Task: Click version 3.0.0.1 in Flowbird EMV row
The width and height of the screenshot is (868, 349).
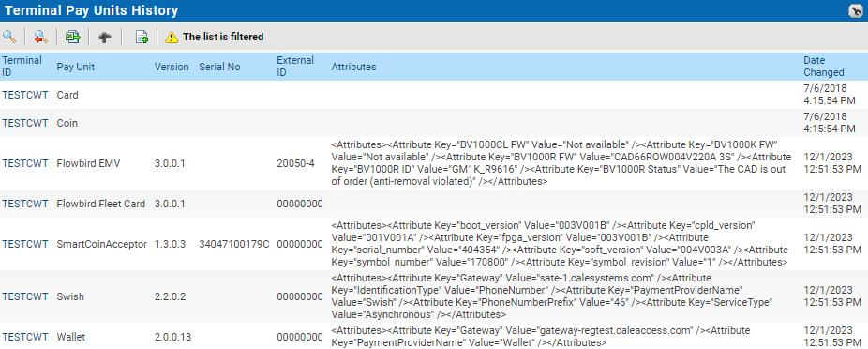Action: (x=170, y=163)
